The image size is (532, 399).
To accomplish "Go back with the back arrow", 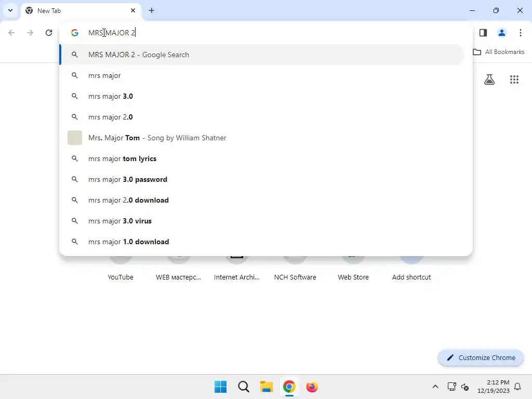I will [11, 33].
